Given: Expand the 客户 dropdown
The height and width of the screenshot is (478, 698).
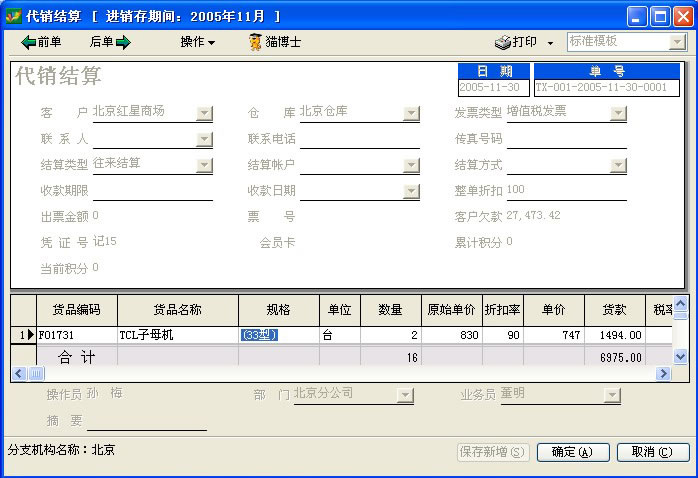Looking at the screenshot, I should [x=204, y=113].
